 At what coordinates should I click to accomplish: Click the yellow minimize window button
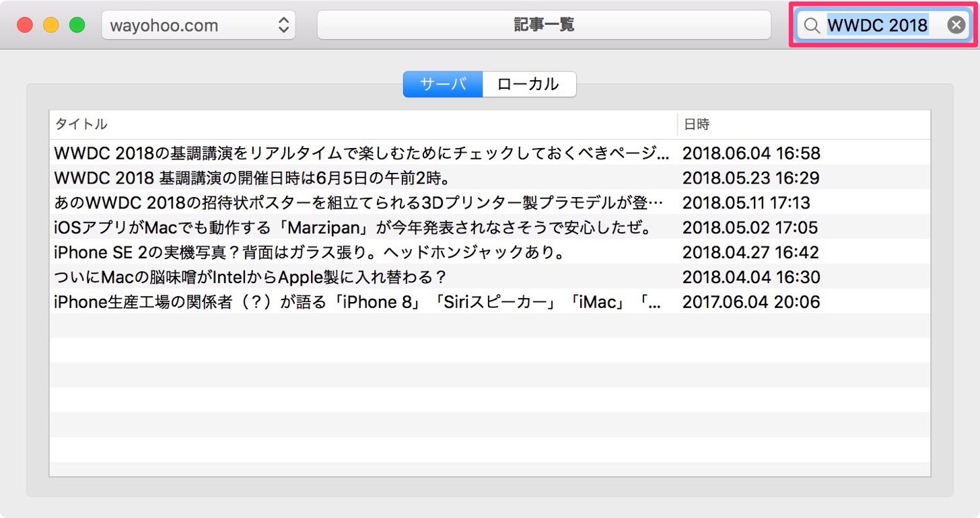coord(51,26)
